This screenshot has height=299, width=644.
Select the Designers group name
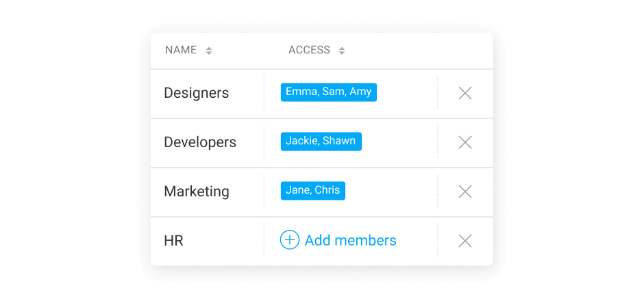[x=196, y=93]
